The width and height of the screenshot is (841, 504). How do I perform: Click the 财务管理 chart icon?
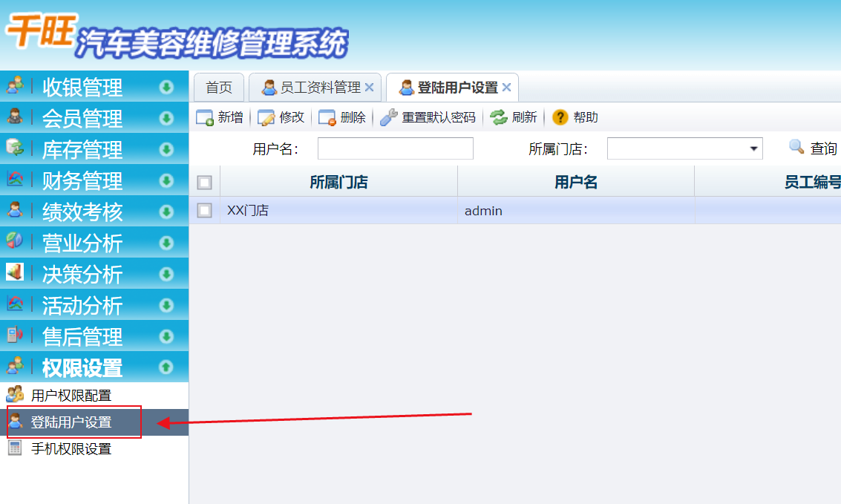coord(15,179)
